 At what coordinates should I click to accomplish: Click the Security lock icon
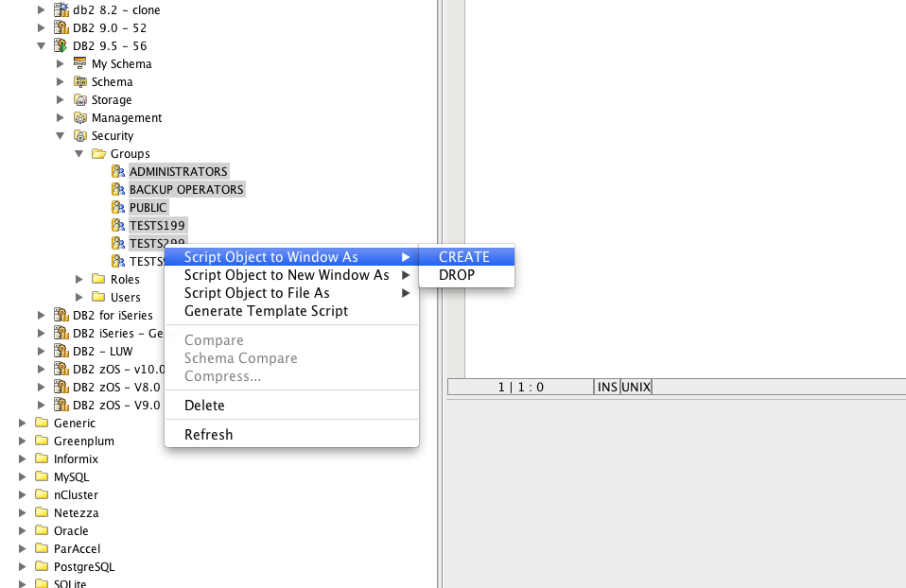80,135
